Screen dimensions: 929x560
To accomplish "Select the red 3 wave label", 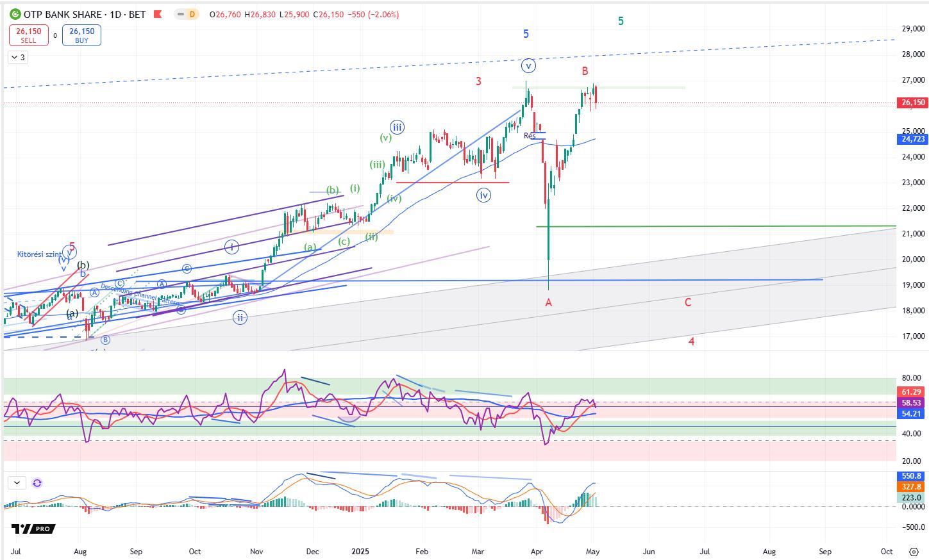I will pyautogui.click(x=479, y=81).
